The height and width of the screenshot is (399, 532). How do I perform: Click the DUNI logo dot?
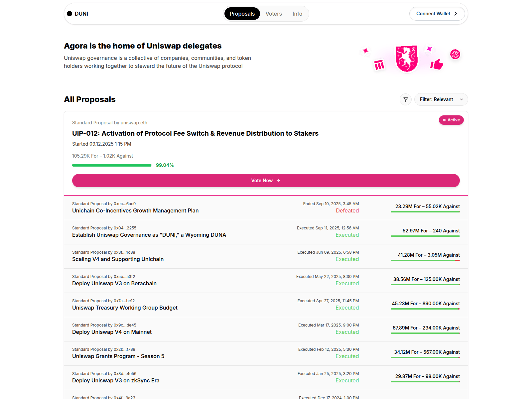point(69,14)
